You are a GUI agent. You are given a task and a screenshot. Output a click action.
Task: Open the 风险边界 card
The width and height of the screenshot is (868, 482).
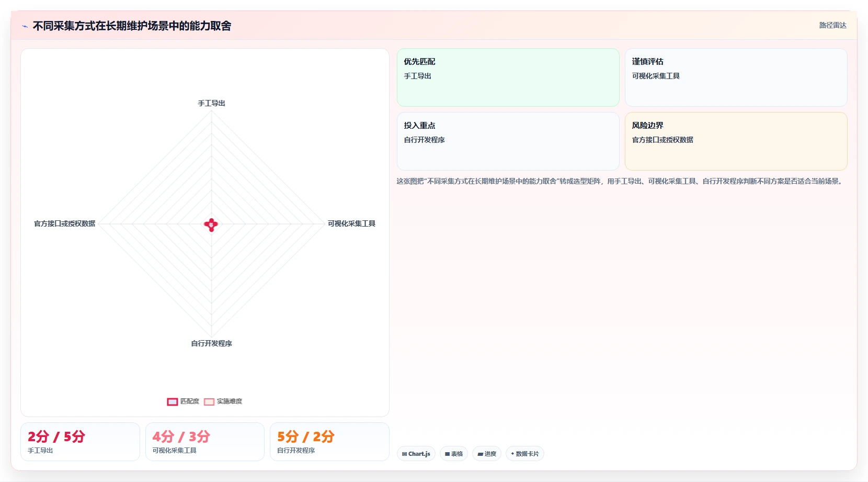(x=736, y=141)
